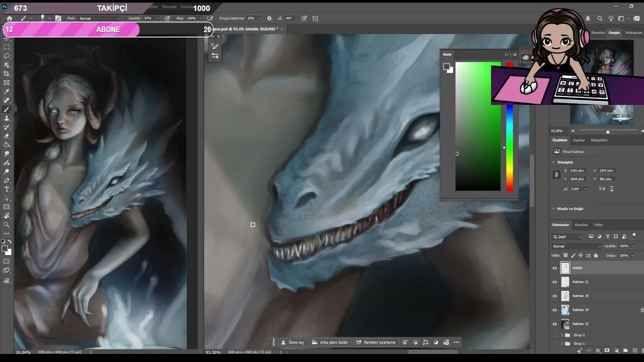Viewport: 644px width, 362px height.
Task: Collapse the Dönüştür section
Action: pos(554,162)
